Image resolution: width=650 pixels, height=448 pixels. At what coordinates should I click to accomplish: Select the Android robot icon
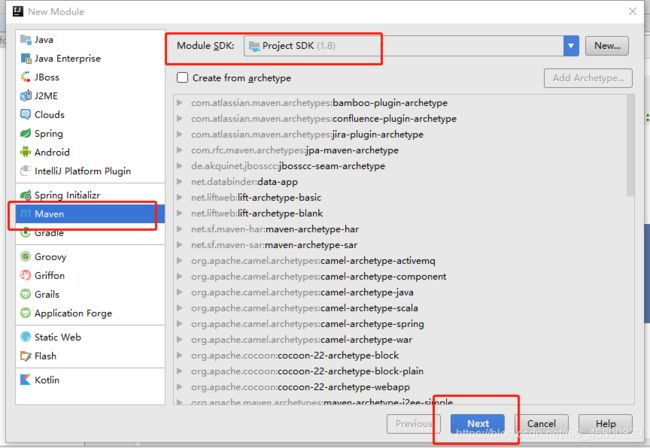tap(26, 152)
